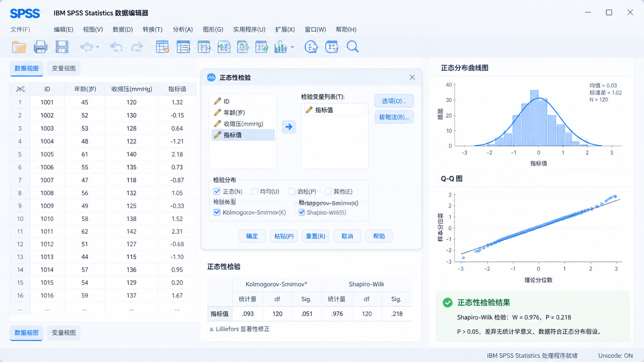Screen dimensions: 644x362
Task: Click the second button under 选项(O)...
Action: 394,117
